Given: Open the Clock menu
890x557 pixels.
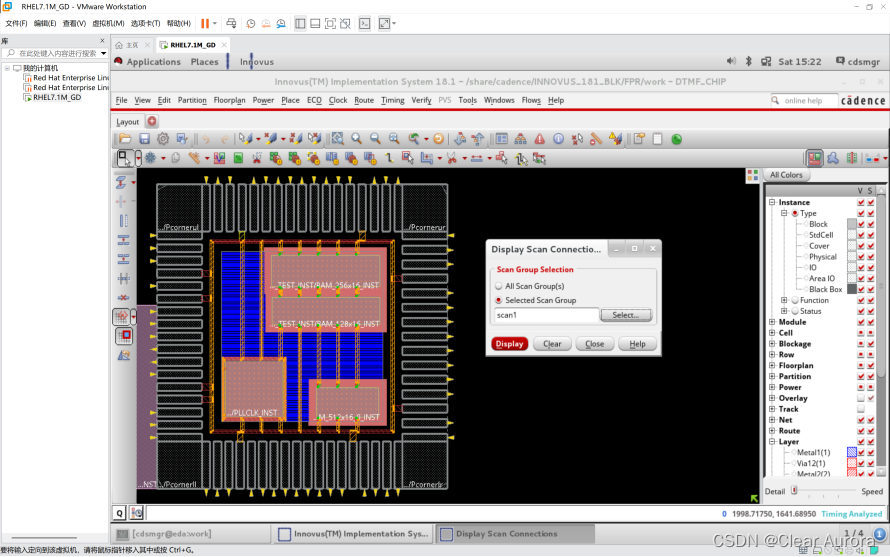Looking at the screenshot, I should tap(338, 100).
